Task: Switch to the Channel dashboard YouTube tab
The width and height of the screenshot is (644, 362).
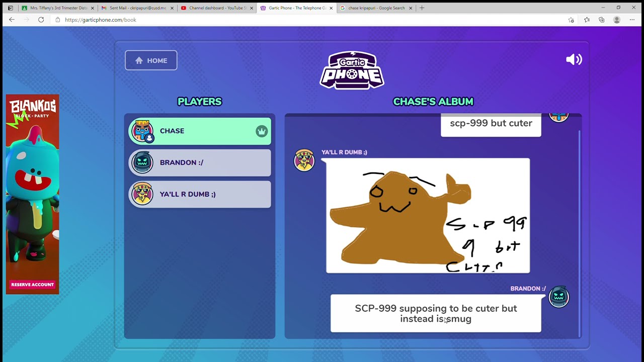Action: [x=217, y=8]
